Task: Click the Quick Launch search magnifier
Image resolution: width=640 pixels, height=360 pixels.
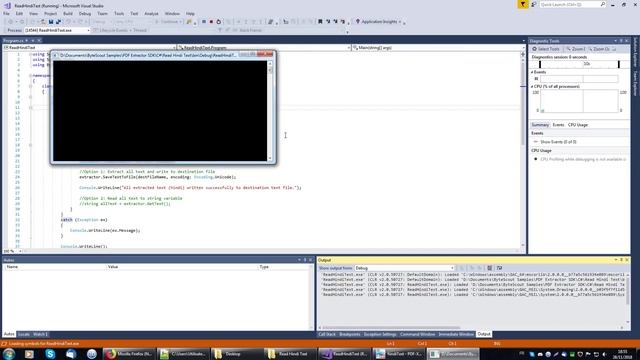Action: (602, 4)
